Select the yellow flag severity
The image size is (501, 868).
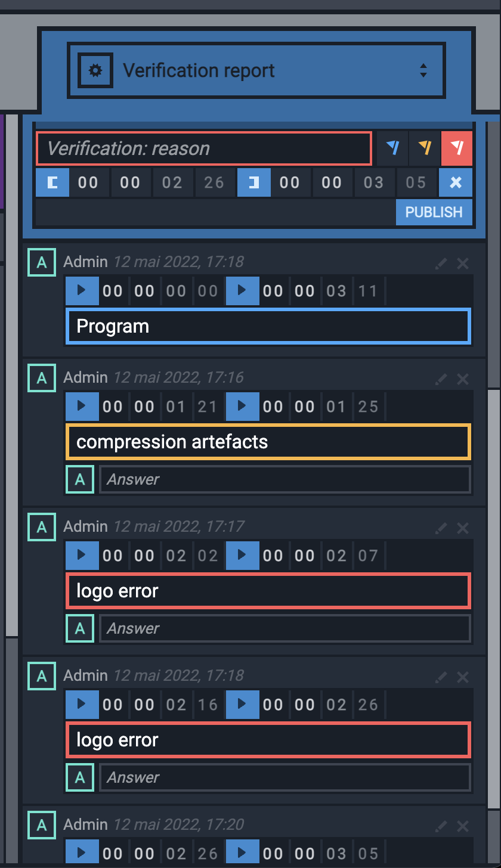coord(425,148)
